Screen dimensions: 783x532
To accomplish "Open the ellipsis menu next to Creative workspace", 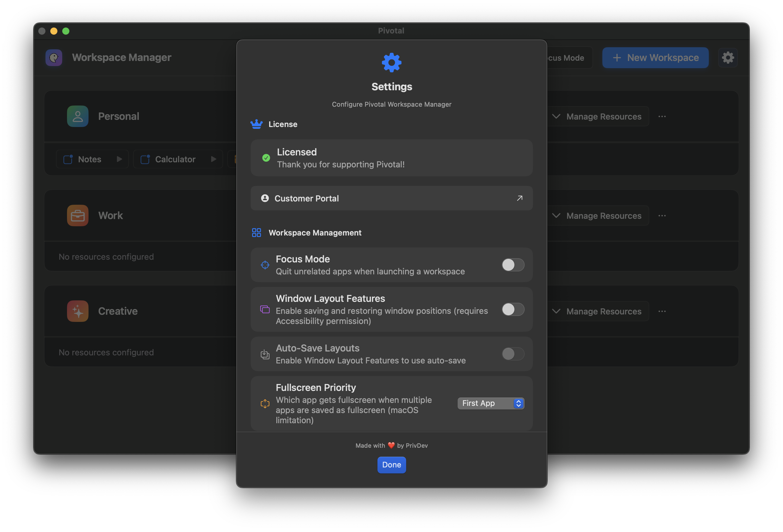I will click(x=662, y=311).
